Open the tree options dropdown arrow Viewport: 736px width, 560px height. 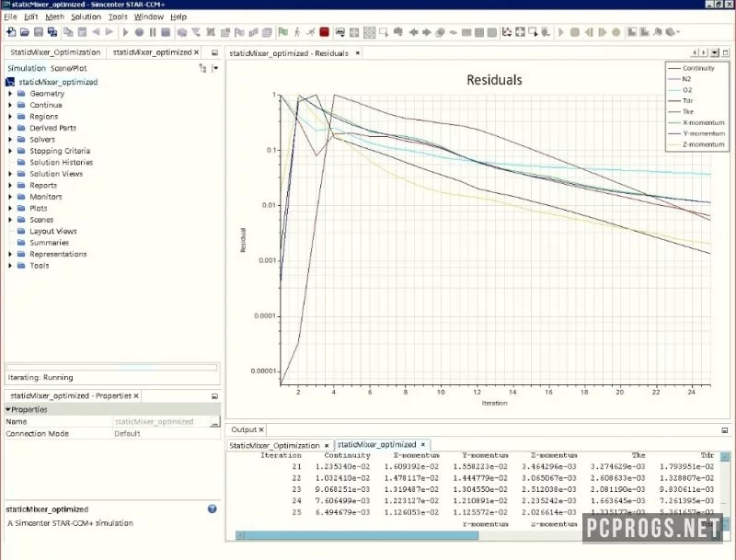click(x=215, y=68)
